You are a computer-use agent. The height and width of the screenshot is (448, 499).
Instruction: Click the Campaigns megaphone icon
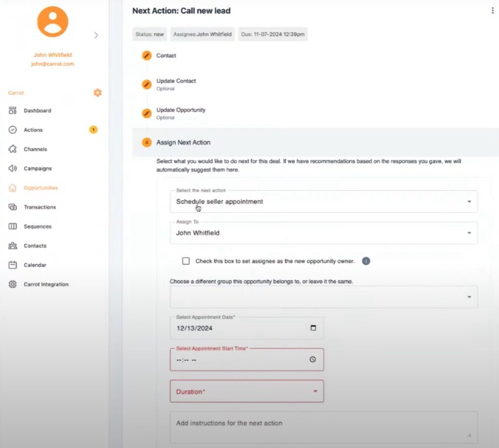click(12, 169)
